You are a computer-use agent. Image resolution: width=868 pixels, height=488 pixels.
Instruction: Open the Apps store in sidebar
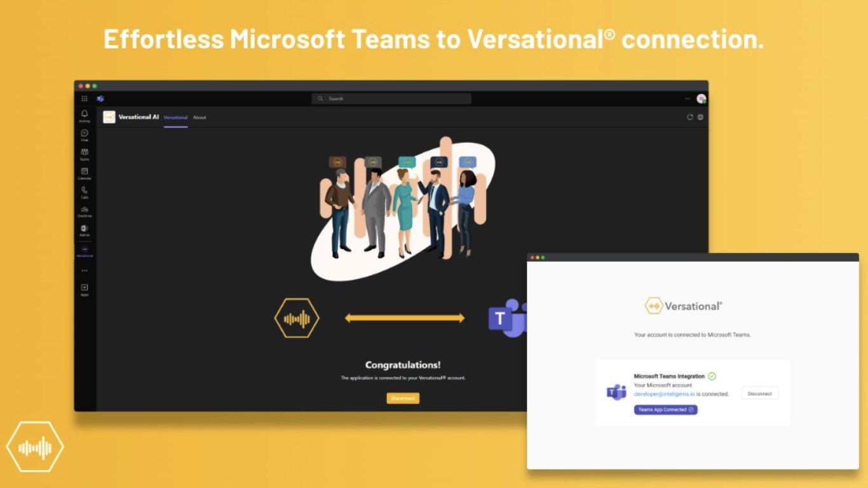[x=85, y=290]
